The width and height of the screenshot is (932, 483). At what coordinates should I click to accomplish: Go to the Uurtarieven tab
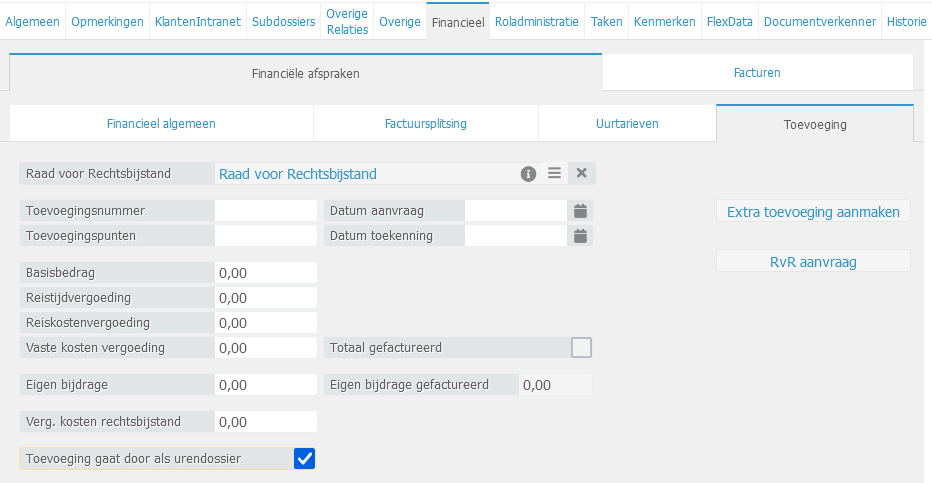pos(627,124)
